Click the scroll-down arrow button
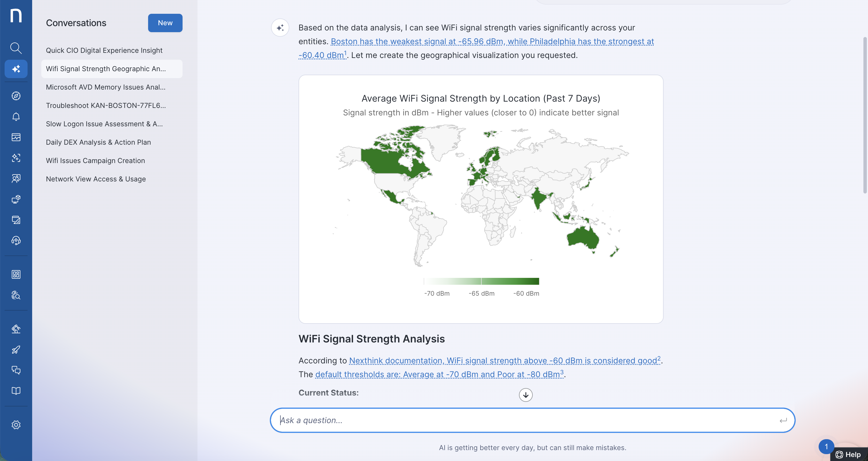 tap(525, 395)
